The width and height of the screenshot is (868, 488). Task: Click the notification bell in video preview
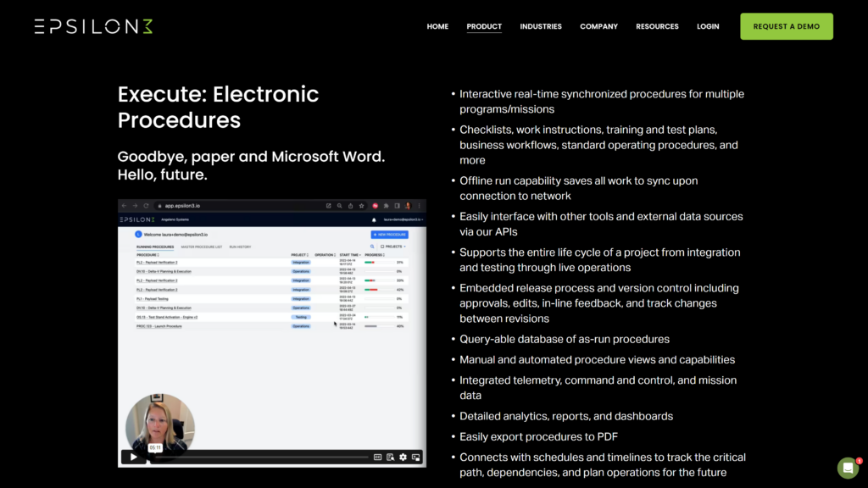[374, 219]
